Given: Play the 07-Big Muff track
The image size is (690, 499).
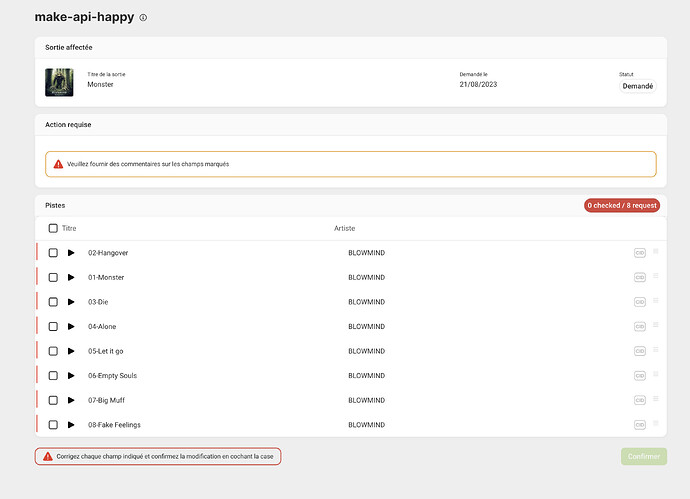Looking at the screenshot, I should (71, 400).
